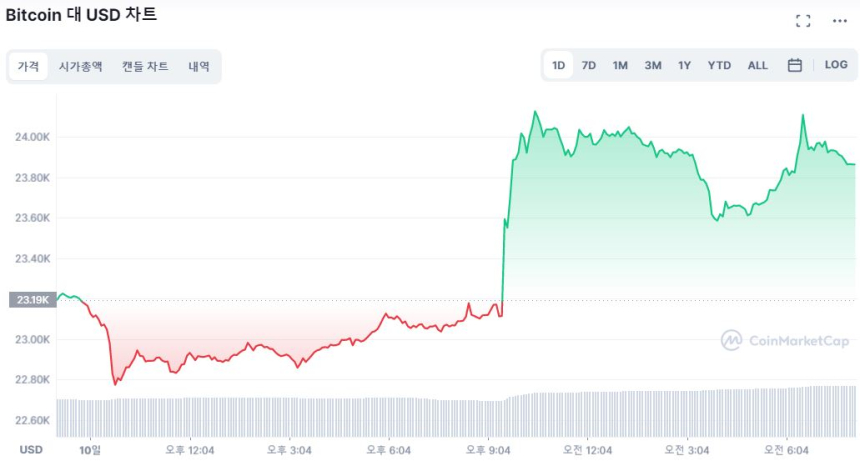Click the 24.00K price axis label
The image size is (860, 461).
click(x=30, y=137)
